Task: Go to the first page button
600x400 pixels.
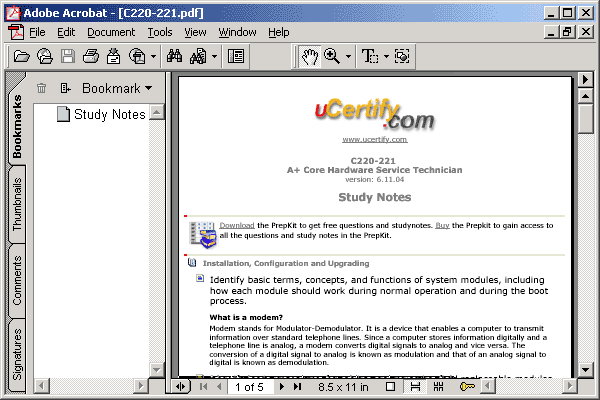Action: (x=204, y=387)
